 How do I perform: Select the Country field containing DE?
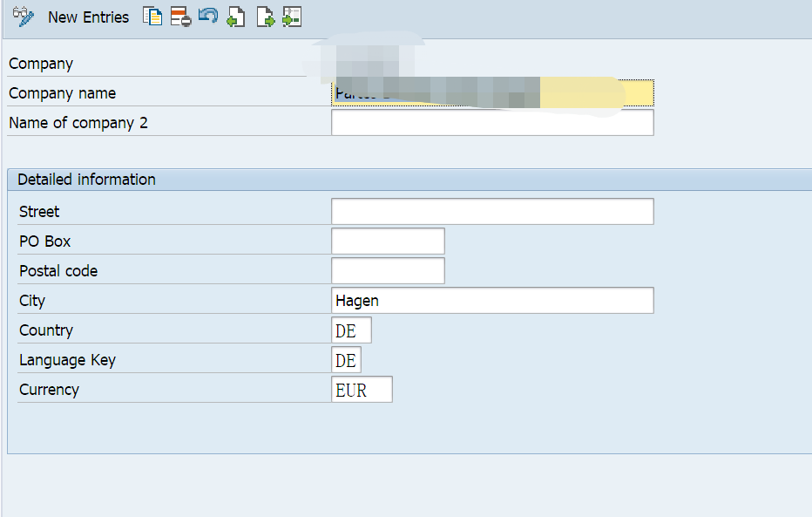(x=350, y=330)
